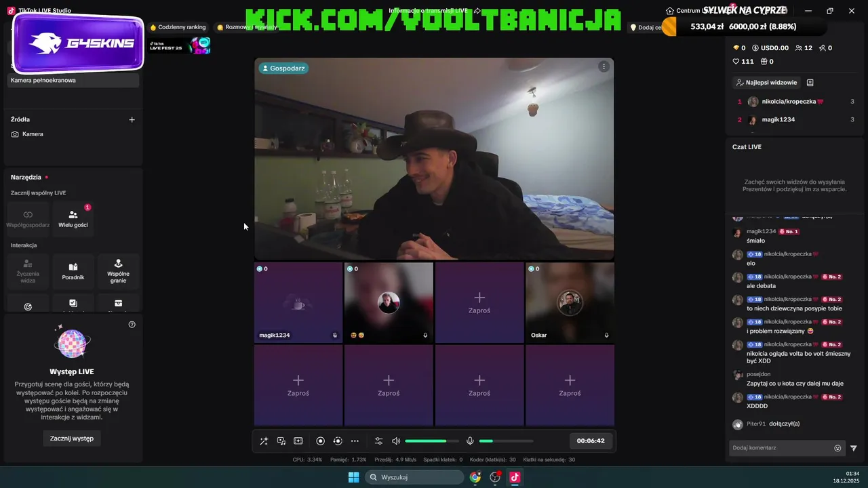Open the effects magic wand tool
This screenshot has width=868, height=488.
[264, 441]
